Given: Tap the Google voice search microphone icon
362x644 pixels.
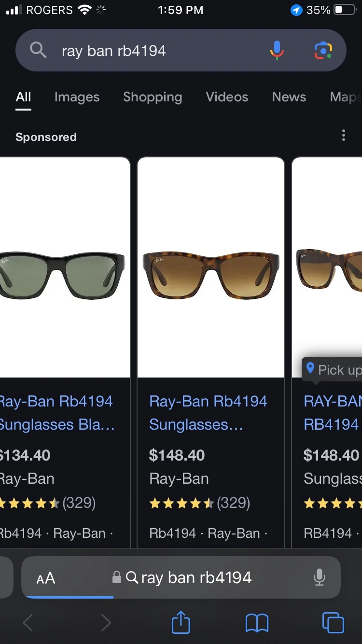Looking at the screenshot, I should click(x=277, y=50).
